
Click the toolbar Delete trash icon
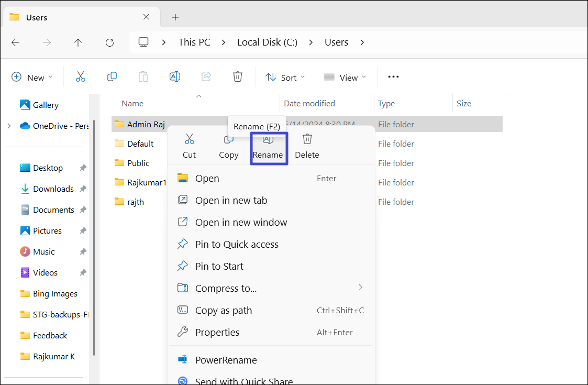pyautogui.click(x=238, y=77)
